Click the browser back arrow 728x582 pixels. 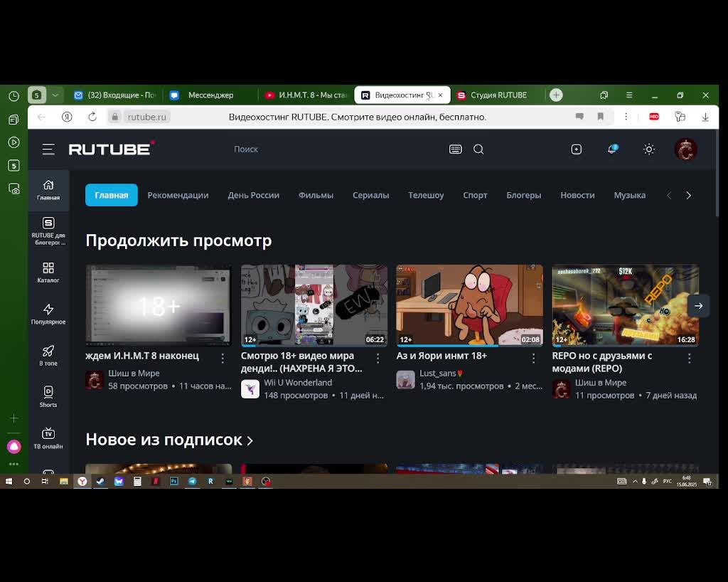[x=41, y=117]
